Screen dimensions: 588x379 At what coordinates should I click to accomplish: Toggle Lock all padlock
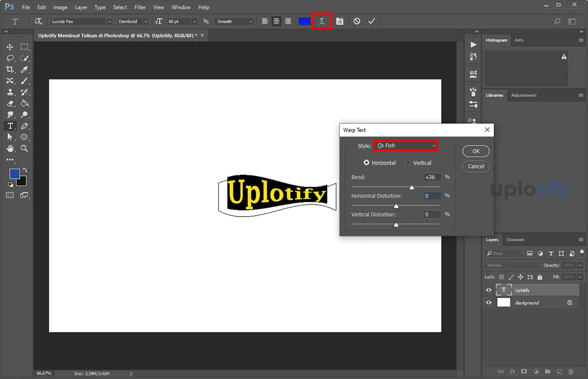tap(540, 277)
